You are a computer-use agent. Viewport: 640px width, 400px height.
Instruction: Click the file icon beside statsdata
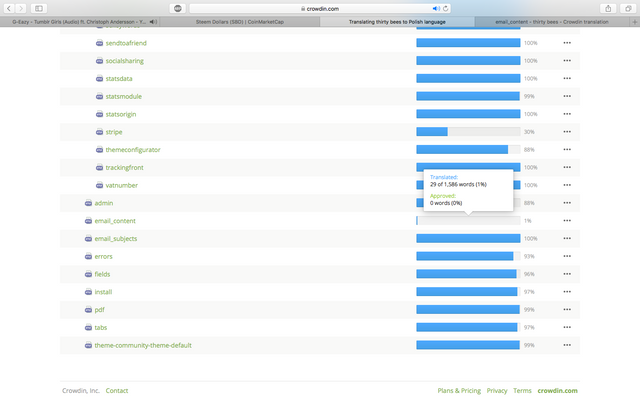(x=99, y=78)
